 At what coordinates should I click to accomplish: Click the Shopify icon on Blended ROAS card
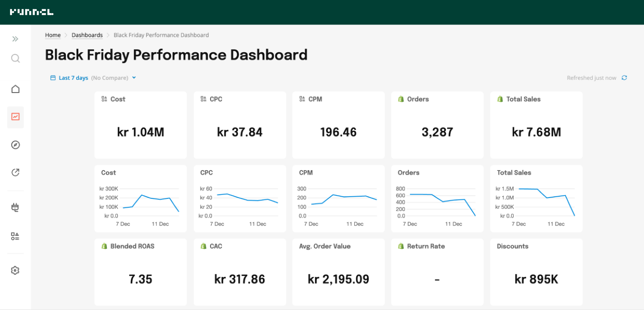(104, 246)
